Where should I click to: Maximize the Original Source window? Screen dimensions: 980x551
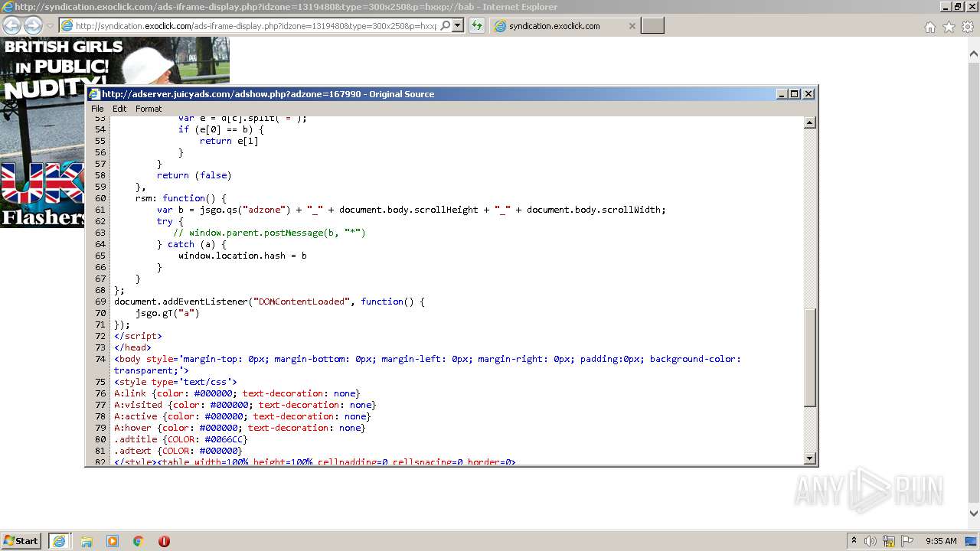795,94
